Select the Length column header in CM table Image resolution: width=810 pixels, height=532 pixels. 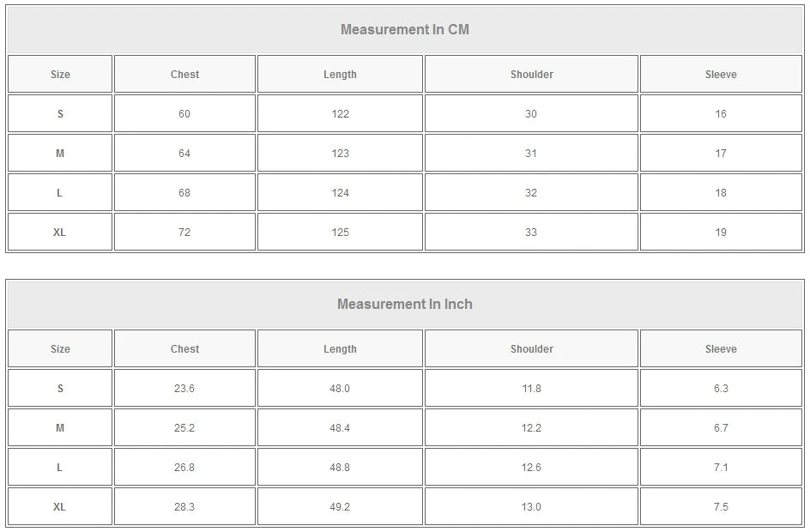(340, 74)
